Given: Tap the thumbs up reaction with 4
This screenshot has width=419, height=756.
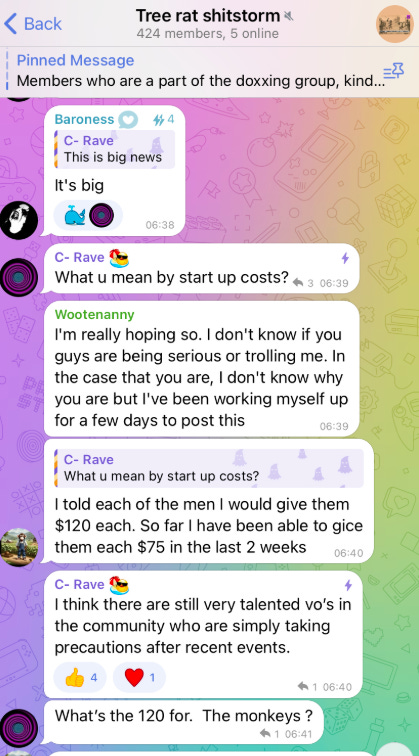Looking at the screenshot, I should tap(80, 677).
